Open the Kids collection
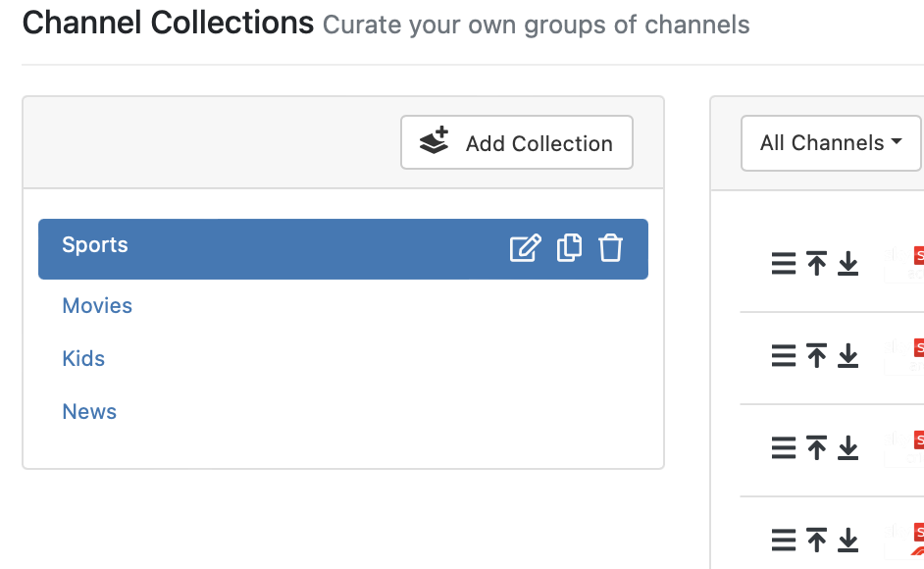 pos(83,359)
